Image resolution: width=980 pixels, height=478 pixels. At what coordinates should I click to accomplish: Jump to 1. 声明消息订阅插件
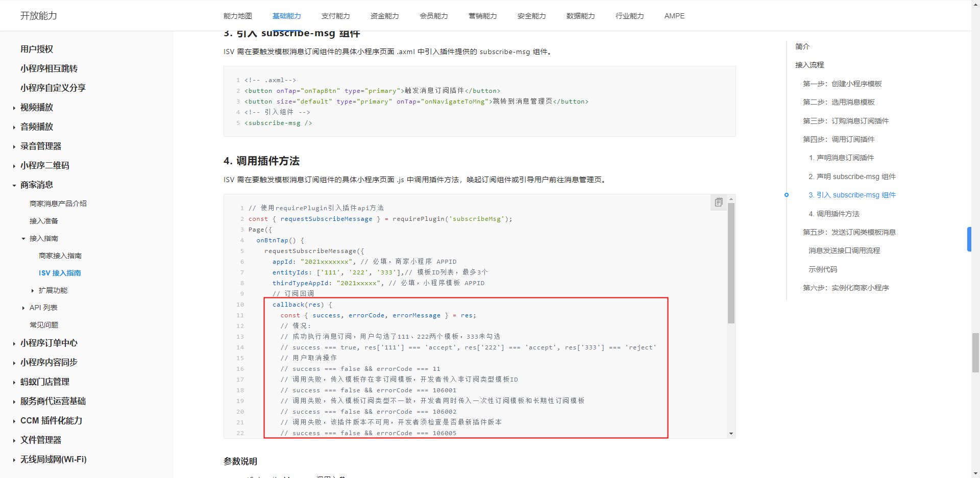tap(841, 158)
